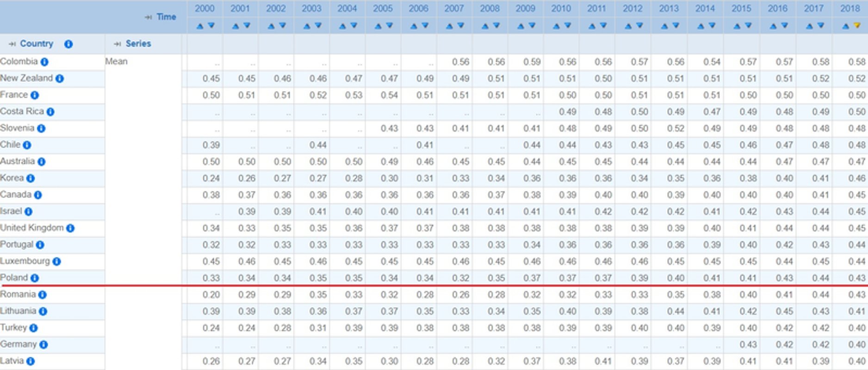Click the Costa Rica country name

[x=22, y=111]
